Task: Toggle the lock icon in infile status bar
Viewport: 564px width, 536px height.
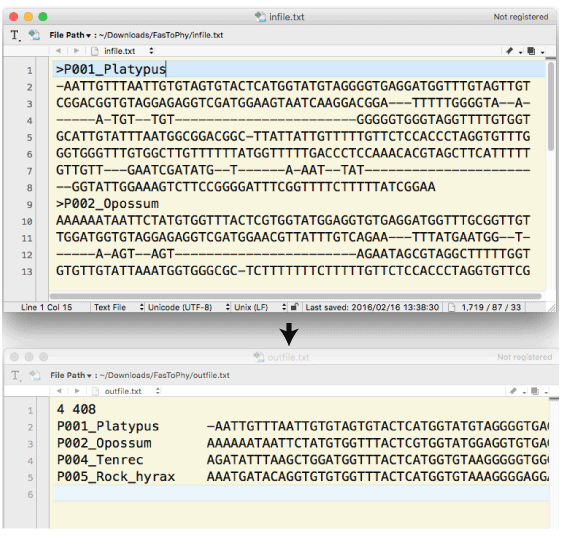Action: 294,307
